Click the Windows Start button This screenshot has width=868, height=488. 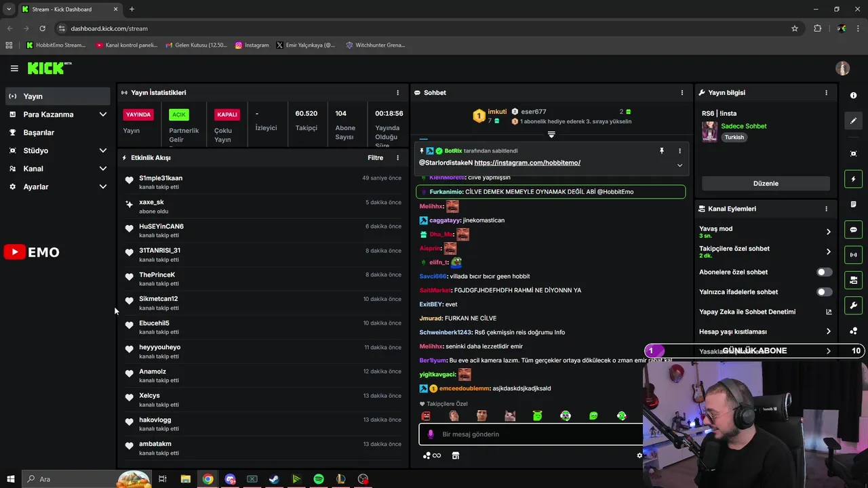click(11, 479)
